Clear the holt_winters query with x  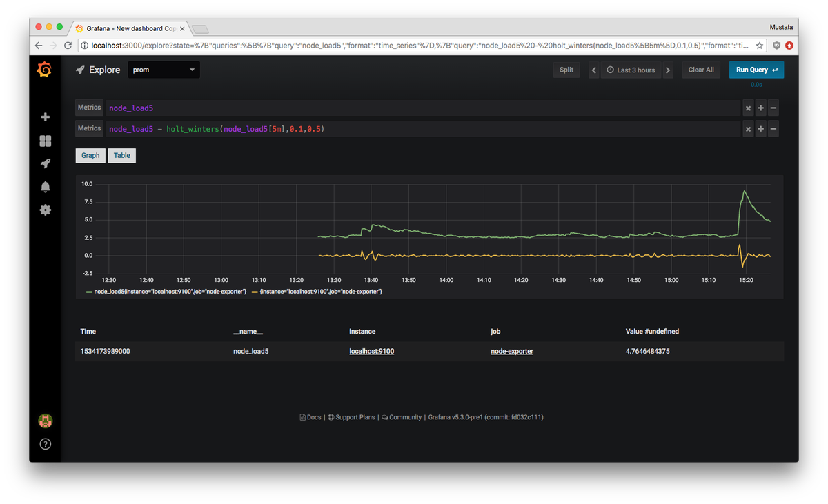[x=748, y=129]
